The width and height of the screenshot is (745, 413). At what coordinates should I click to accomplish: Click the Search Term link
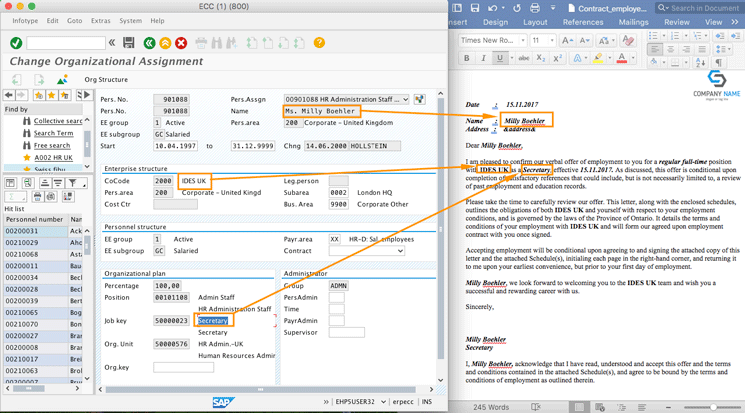tap(53, 134)
